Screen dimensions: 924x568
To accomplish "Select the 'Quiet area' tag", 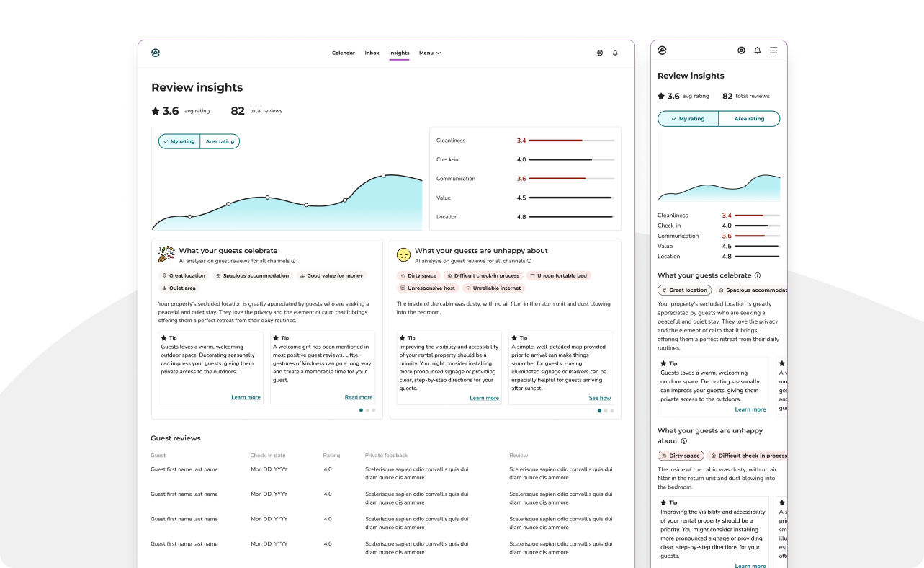I will pos(179,288).
